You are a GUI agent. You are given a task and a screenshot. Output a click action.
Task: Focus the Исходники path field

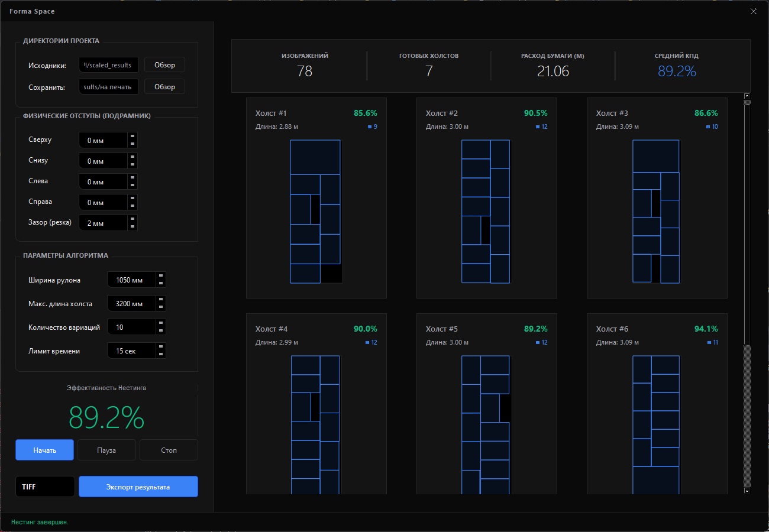[109, 64]
